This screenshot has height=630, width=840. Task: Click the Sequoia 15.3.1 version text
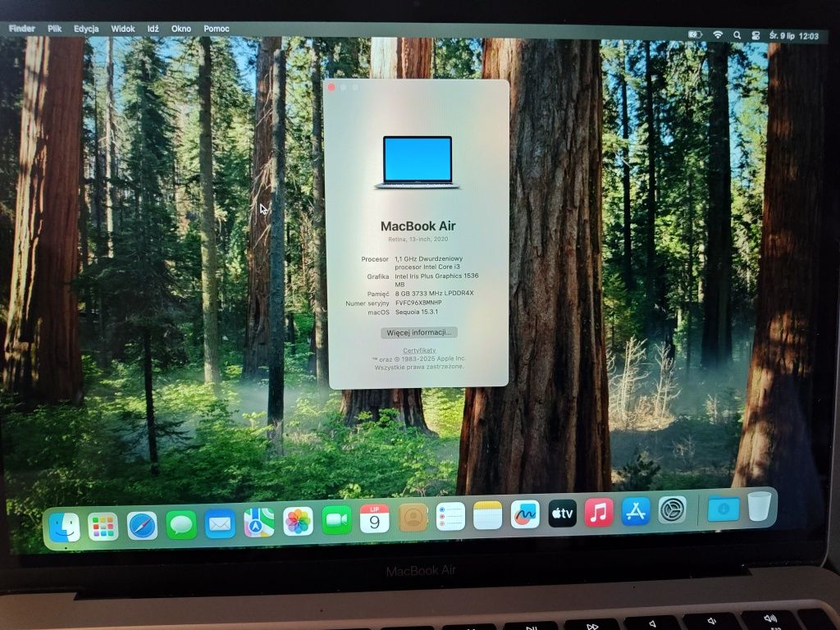click(416, 312)
